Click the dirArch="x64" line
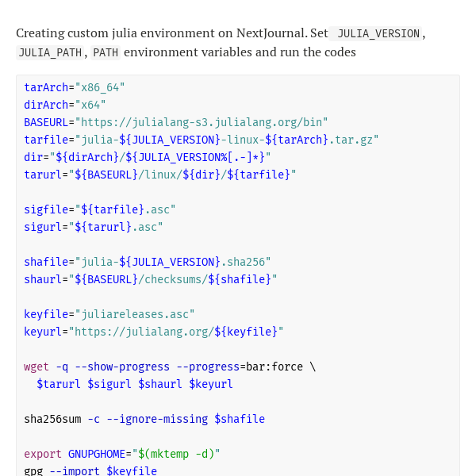476x476 pixels. click(x=65, y=105)
